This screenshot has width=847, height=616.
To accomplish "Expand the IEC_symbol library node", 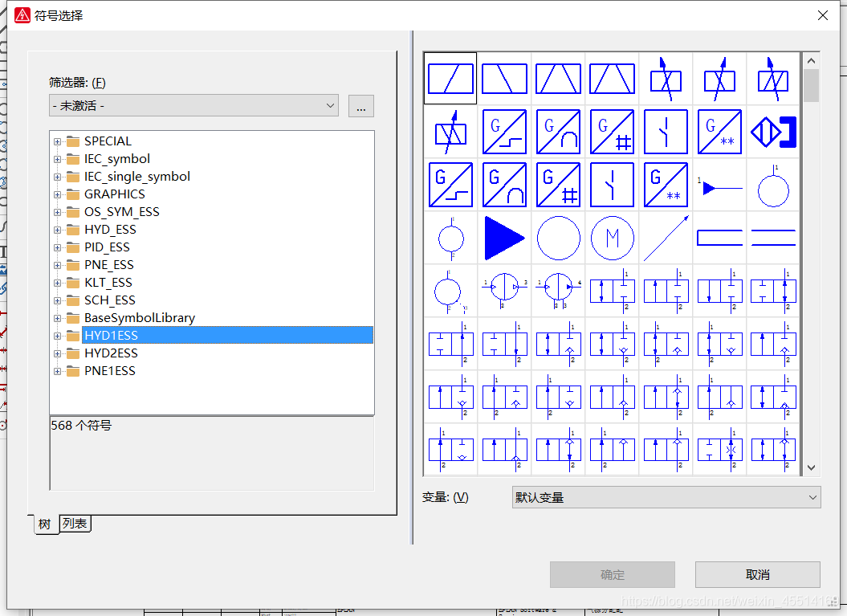I will pyautogui.click(x=57, y=159).
